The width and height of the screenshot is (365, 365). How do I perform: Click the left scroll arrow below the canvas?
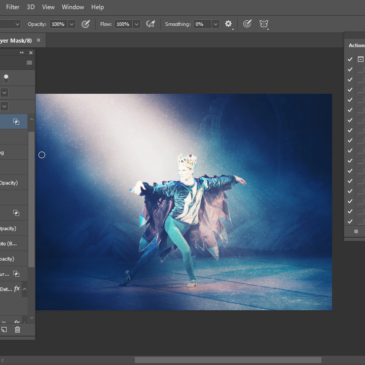coord(3,360)
